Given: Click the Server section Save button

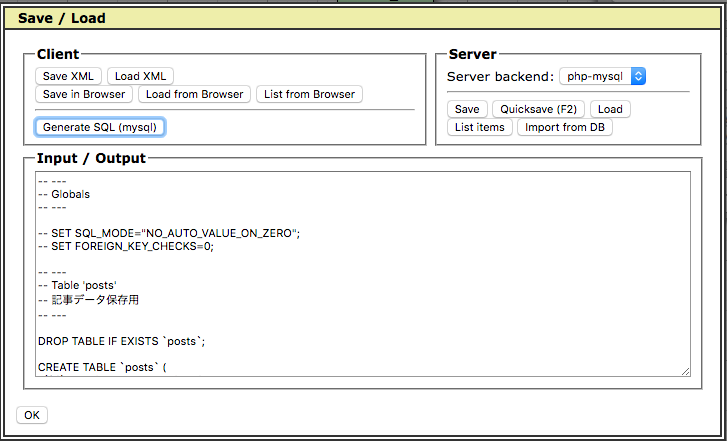Looking at the screenshot, I should pos(467,109).
